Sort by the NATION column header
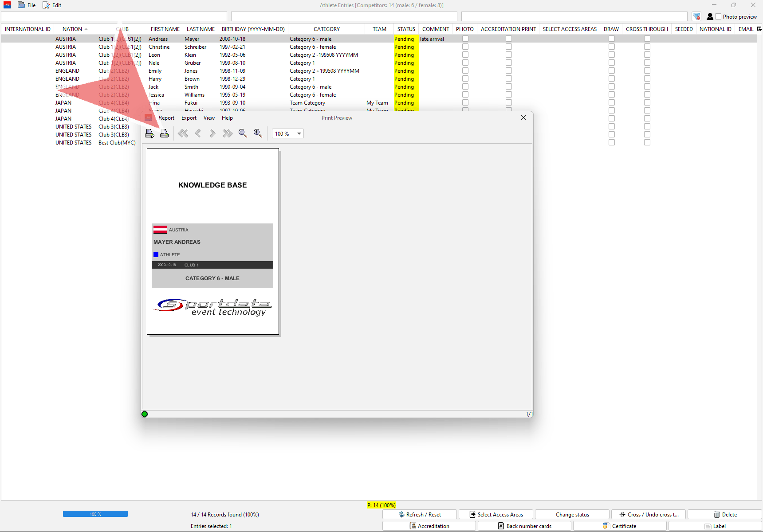This screenshot has height=532, width=763. [x=72, y=29]
